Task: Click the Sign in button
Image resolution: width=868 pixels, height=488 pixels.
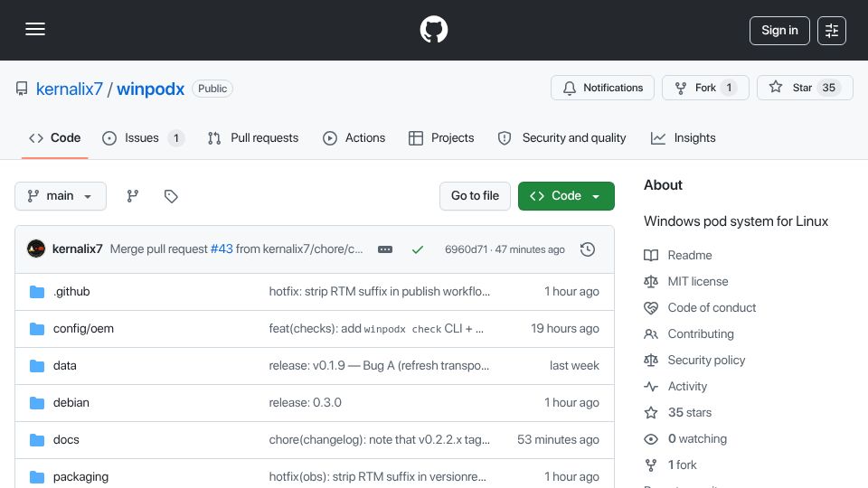Action: tap(779, 31)
